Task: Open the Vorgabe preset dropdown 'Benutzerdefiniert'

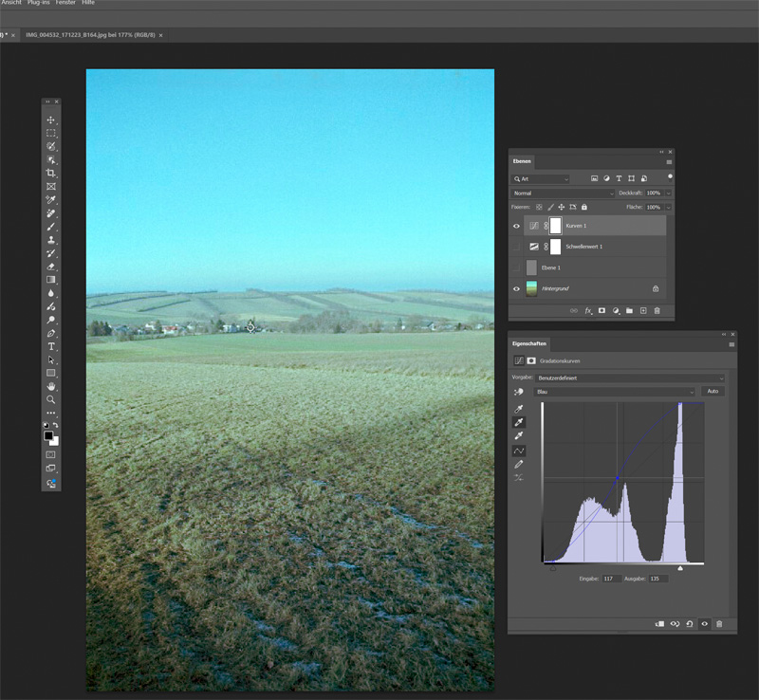Action: click(x=630, y=378)
